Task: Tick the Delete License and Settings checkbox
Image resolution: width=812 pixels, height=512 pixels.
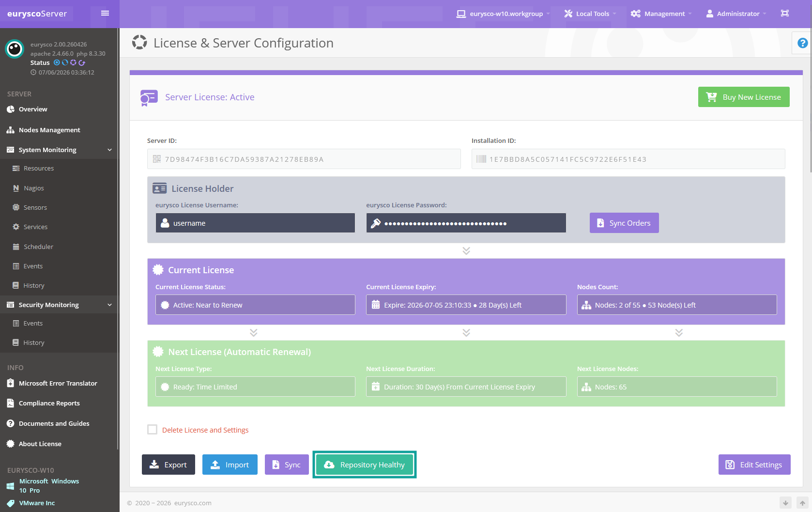Action: [x=152, y=430]
